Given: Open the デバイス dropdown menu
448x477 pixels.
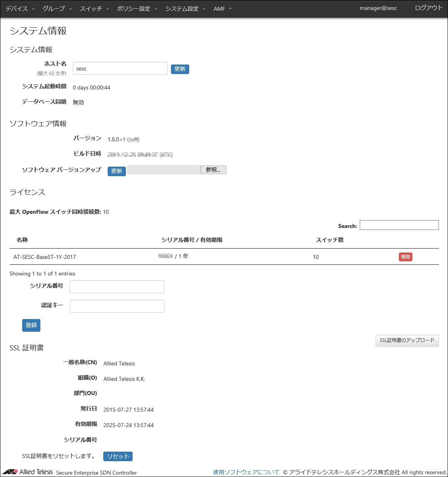Looking at the screenshot, I should click(20, 8).
